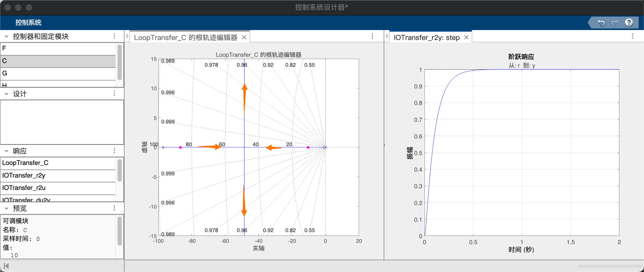
Task: Open the 预览 panel three-dot menu
Action: click(114, 208)
